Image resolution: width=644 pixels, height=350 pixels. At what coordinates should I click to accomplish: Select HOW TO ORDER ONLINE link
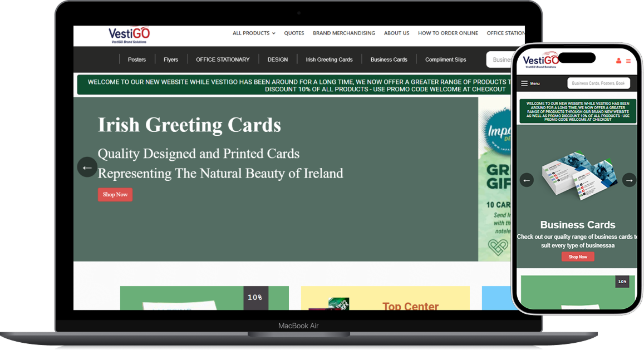point(448,33)
